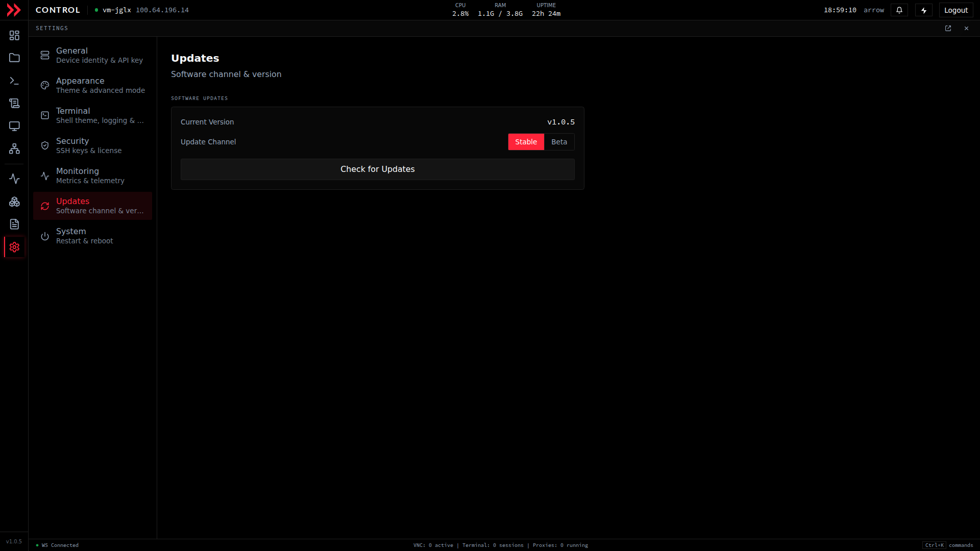980x551 pixels.
Task: Click the System power icon
Action: 45,236
